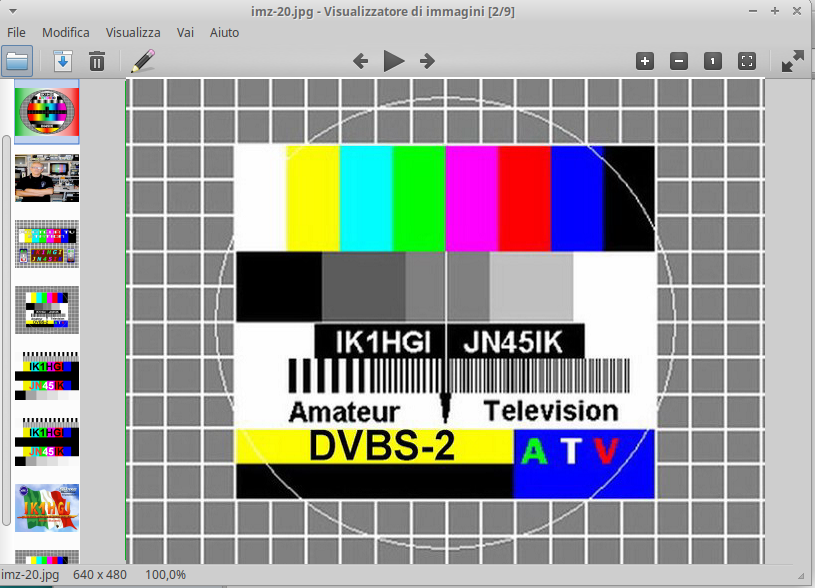Minimize the image viewer window
This screenshot has width=815, height=588.
coord(753,11)
